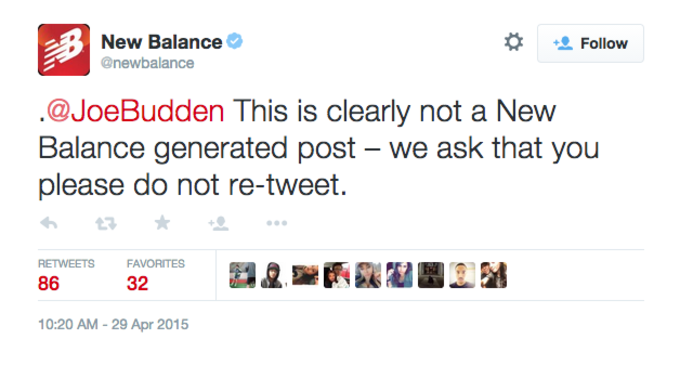This screenshot has height=365, width=680.
Task: Open the New Balance logo avatar
Action: tap(64, 50)
